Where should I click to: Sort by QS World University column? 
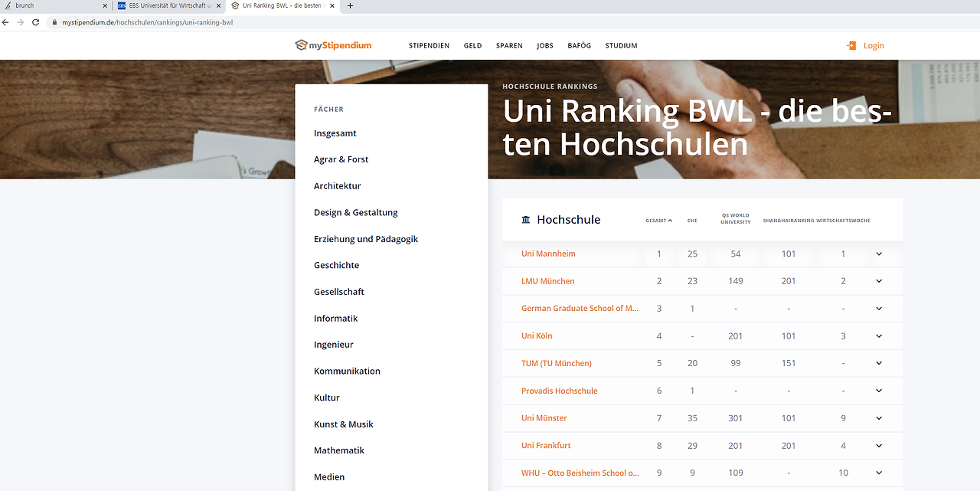(736, 219)
